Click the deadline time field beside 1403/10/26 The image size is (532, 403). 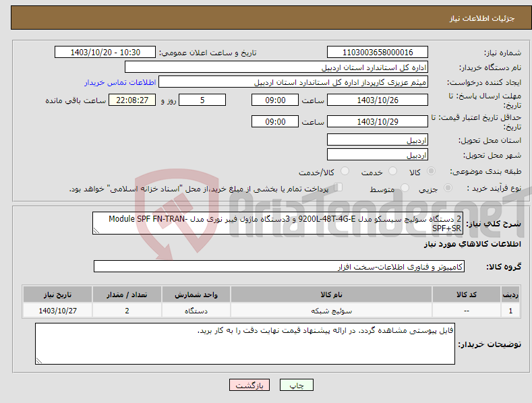point(275,100)
